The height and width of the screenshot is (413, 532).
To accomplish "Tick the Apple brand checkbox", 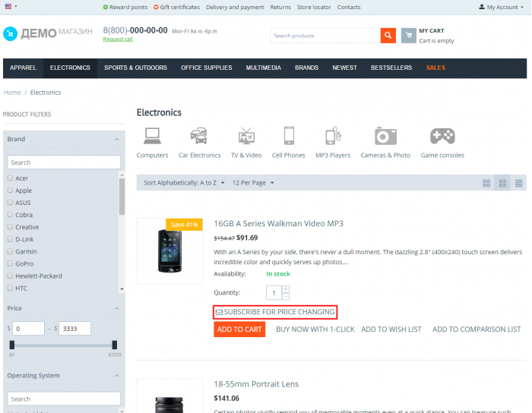I will [10, 190].
